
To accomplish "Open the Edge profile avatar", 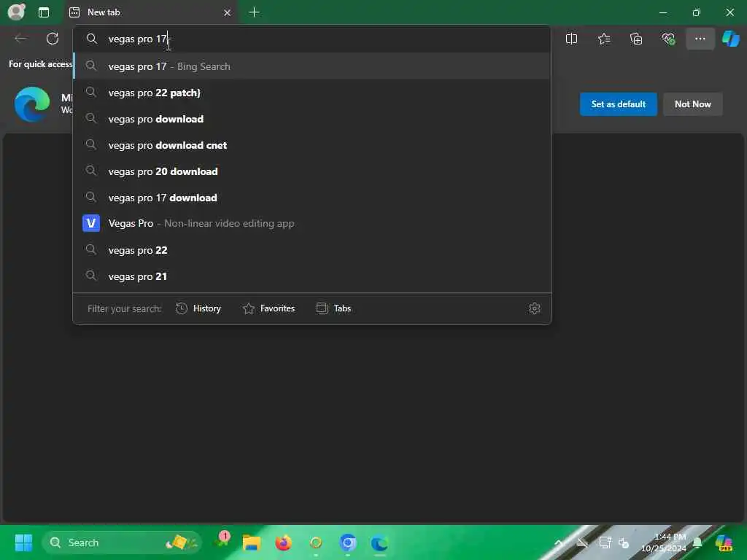I will 16,12.
